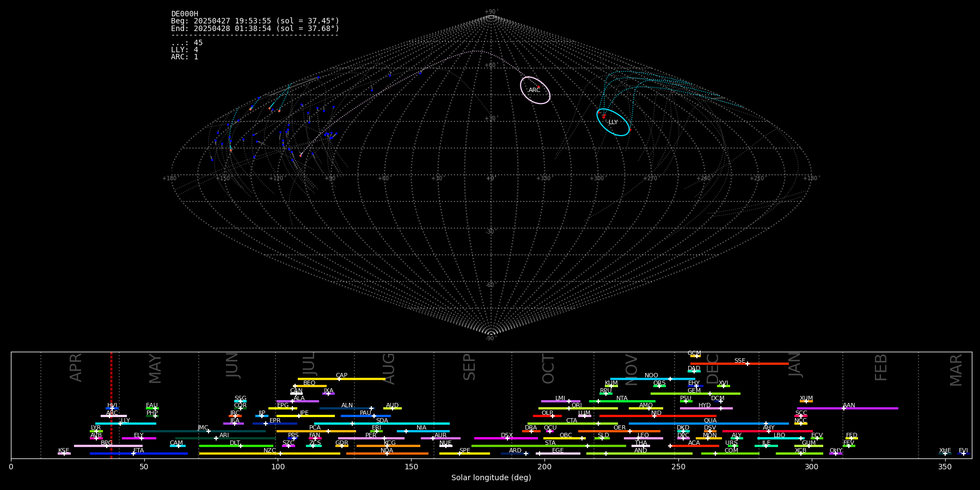Click the white peak marker on AAN bar

coord(844,408)
